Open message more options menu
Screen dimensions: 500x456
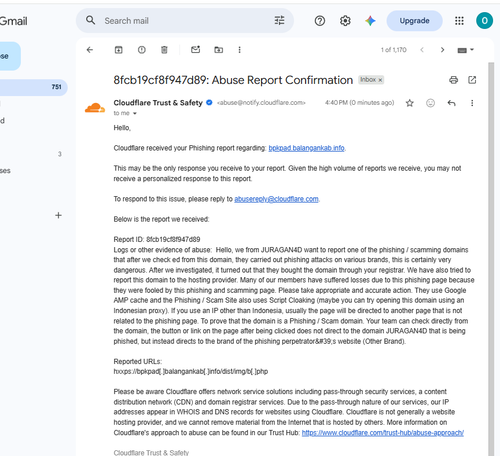[472, 103]
